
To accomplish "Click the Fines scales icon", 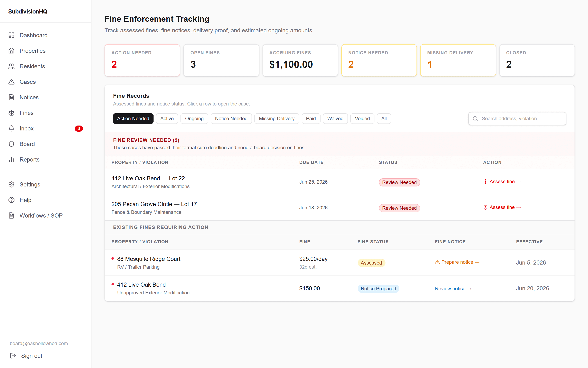I will tap(11, 113).
